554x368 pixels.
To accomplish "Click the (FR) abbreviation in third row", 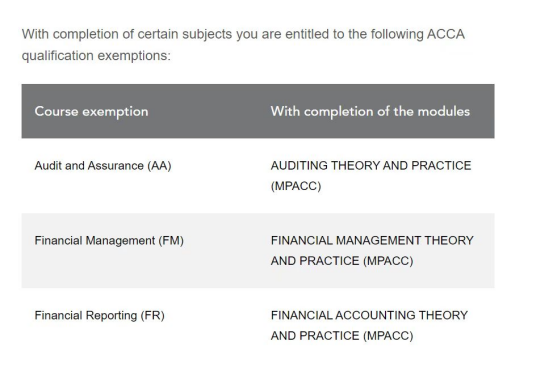I will point(153,315).
